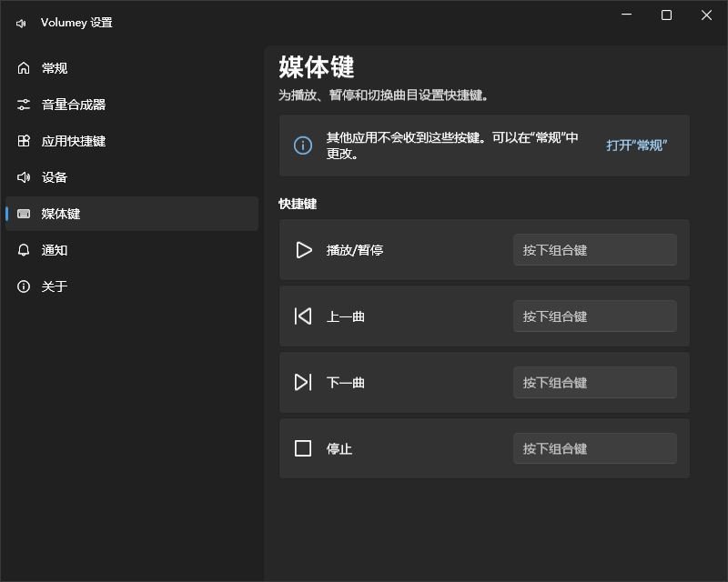Show the 关于 page

[132, 286]
